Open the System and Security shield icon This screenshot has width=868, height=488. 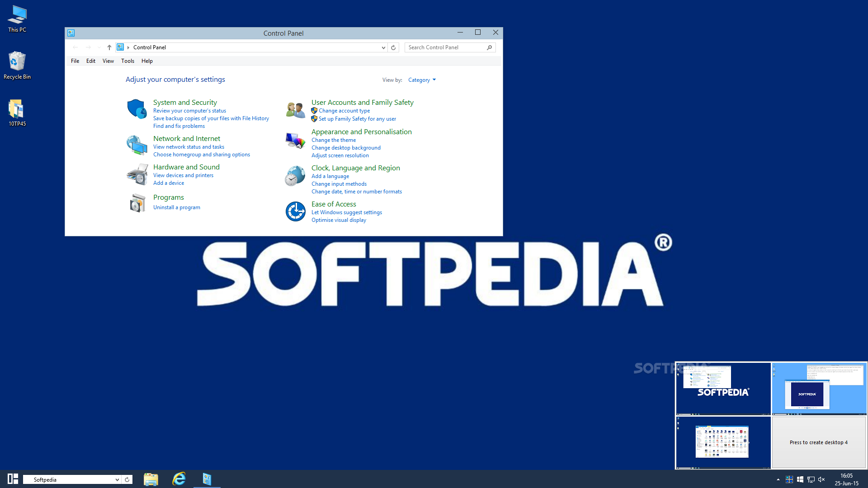coord(137,109)
